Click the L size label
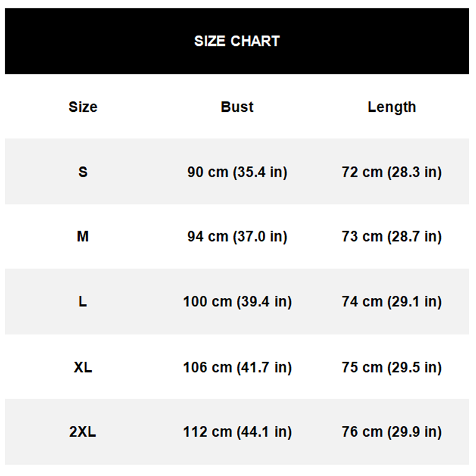The height and width of the screenshot is (476, 476). pyautogui.click(x=83, y=302)
